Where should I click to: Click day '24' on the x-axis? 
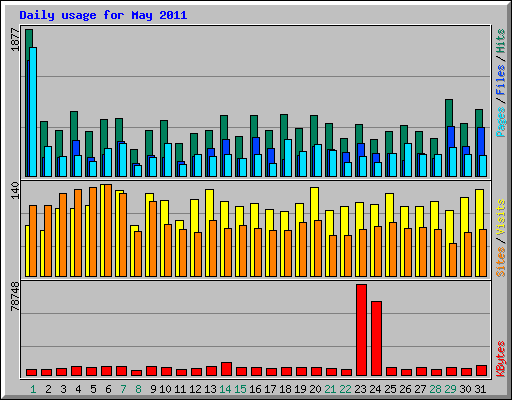[x=375, y=389]
